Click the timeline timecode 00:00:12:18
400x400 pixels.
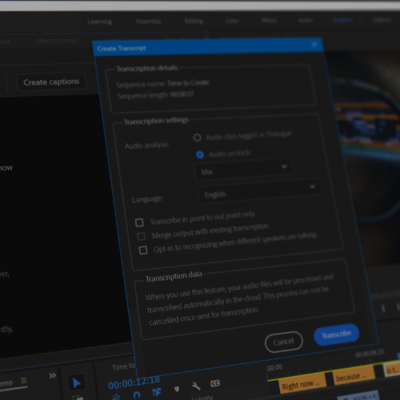[134, 382]
